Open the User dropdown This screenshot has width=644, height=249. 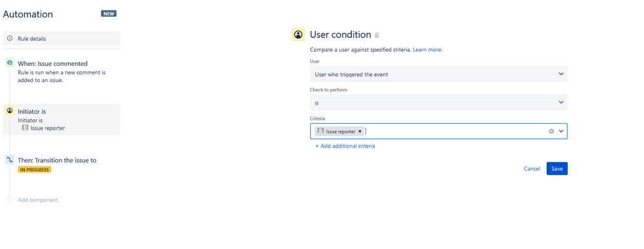[438, 74]
